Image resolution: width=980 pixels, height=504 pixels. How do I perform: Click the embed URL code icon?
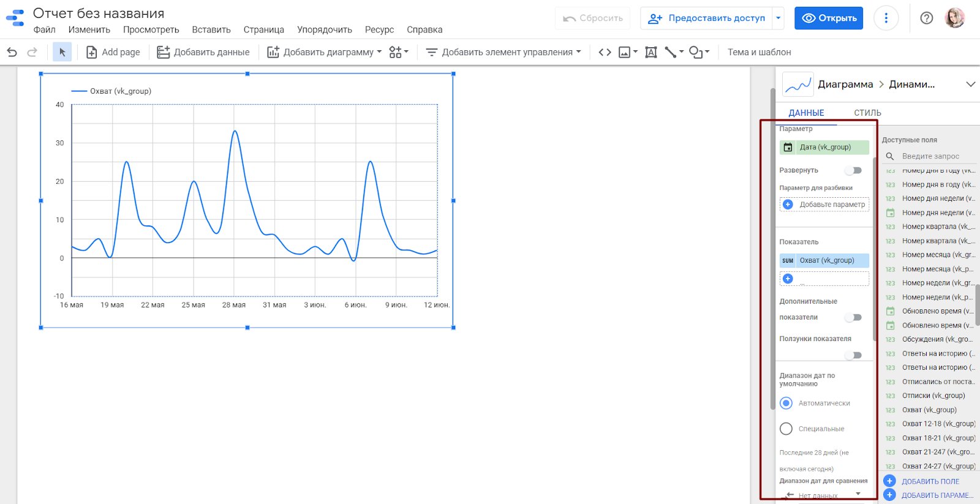pos(605,52)
